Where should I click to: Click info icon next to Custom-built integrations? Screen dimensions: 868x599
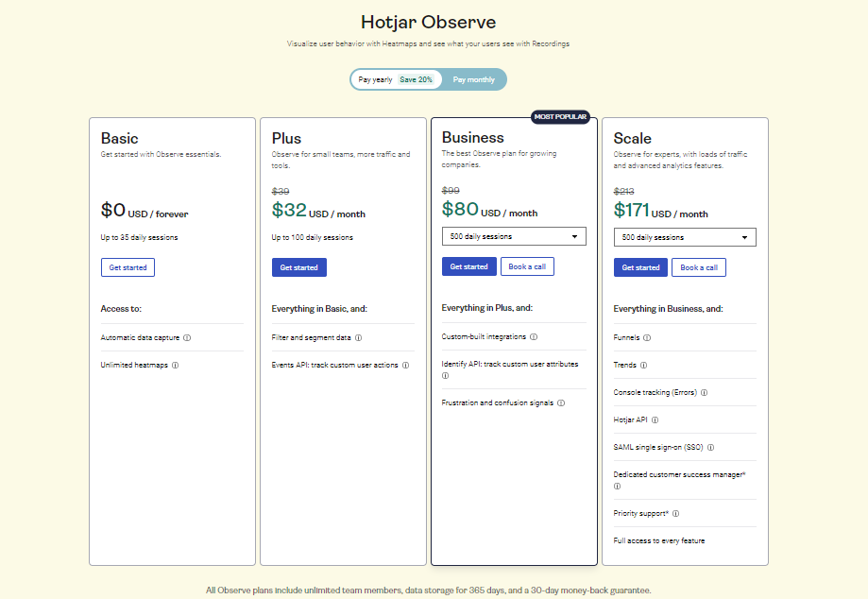[x=534, y=336]
